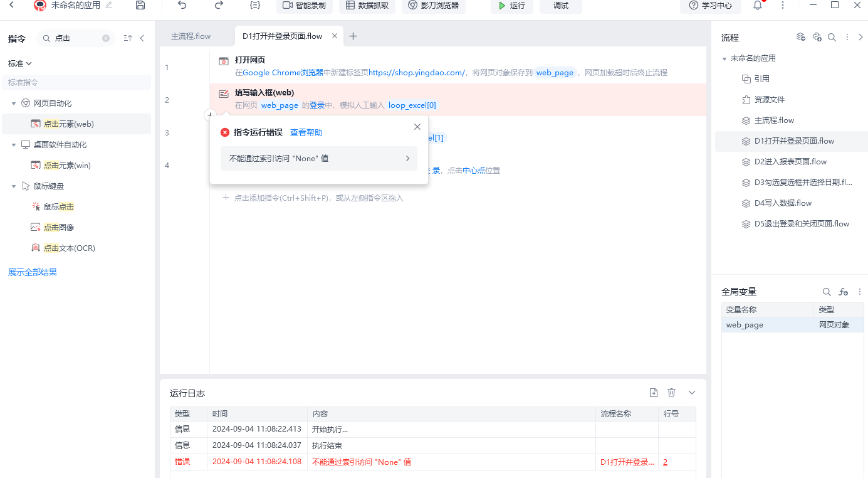Open the 查看帮助 link
868x478 pixels.
tap(306, 132)
